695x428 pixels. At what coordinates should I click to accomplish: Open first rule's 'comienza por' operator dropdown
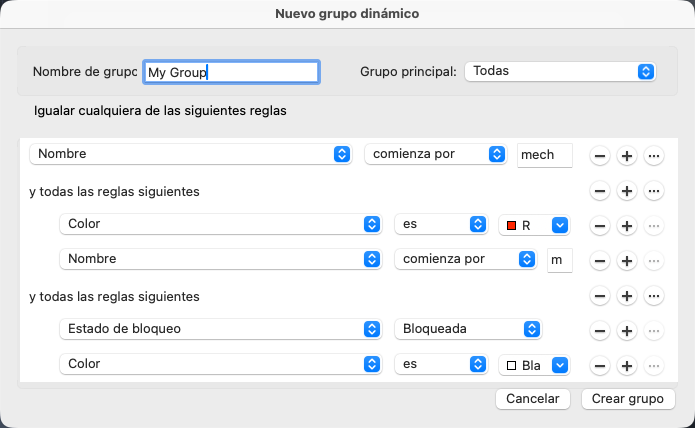(x=435, y=154)
